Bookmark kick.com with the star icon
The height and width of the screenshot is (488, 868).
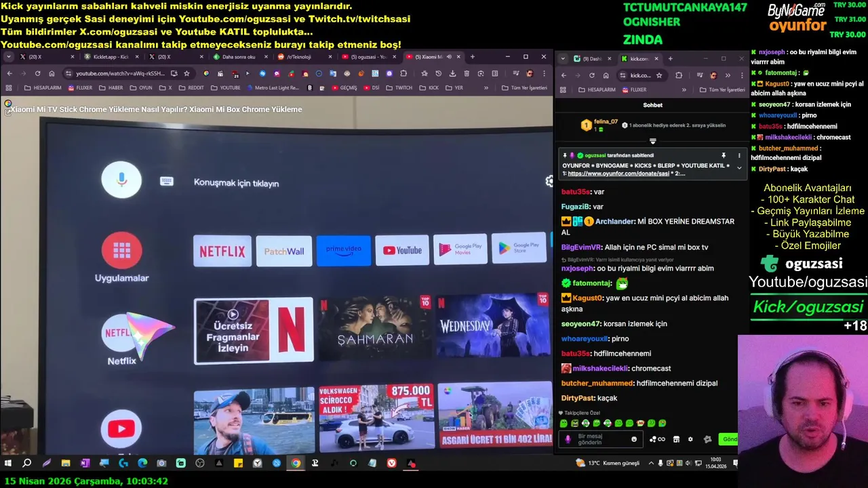(659, 75)
